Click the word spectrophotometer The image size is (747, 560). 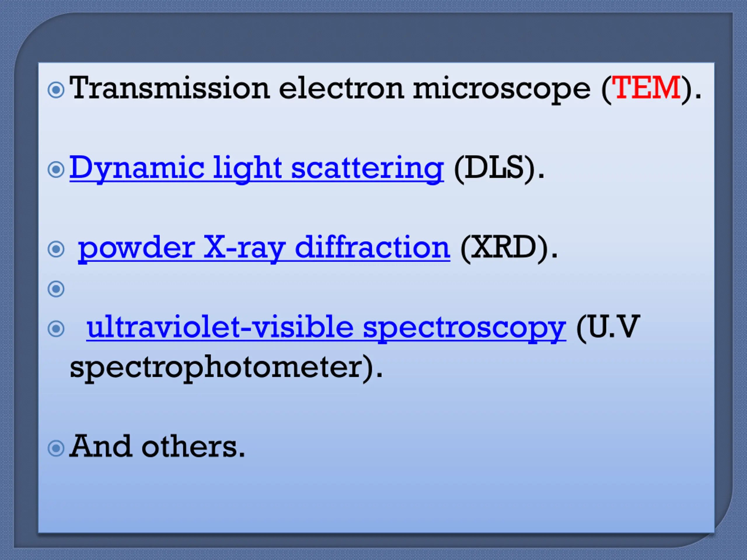(216, 367)
